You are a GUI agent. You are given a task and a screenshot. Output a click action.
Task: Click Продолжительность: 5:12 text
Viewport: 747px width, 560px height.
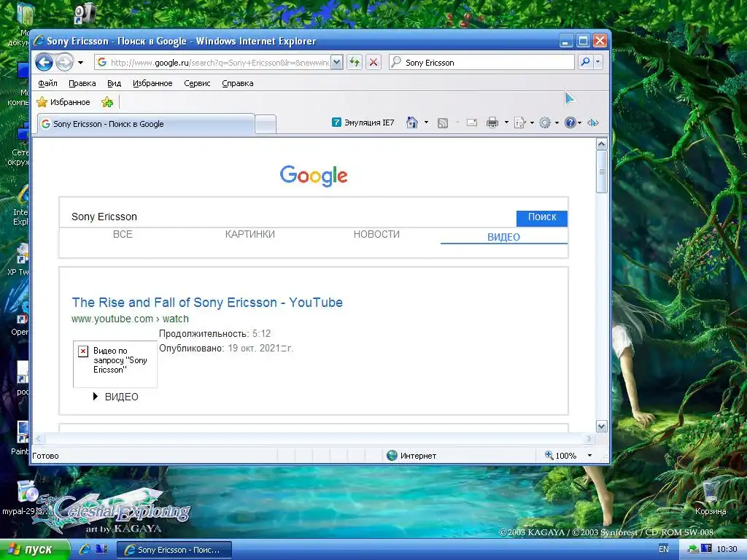(x=215, y=333)
